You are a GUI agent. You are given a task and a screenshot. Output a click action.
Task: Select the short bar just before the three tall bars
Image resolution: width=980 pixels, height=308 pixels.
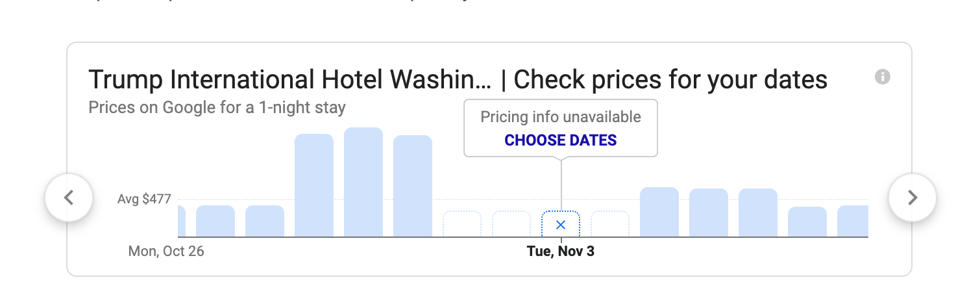tap(265, 221)
